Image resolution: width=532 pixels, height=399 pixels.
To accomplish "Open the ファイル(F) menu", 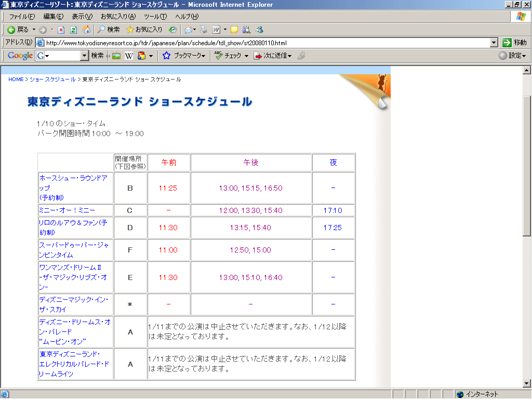I will pos(22,16).
